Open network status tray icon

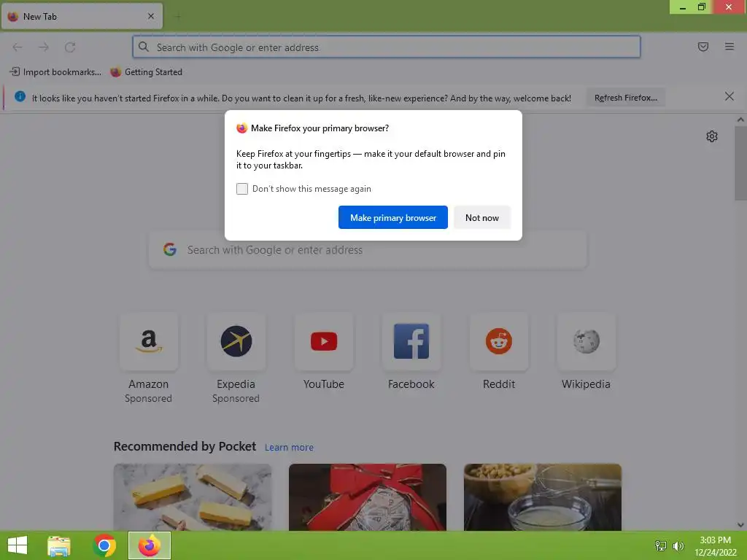point(661,545)
